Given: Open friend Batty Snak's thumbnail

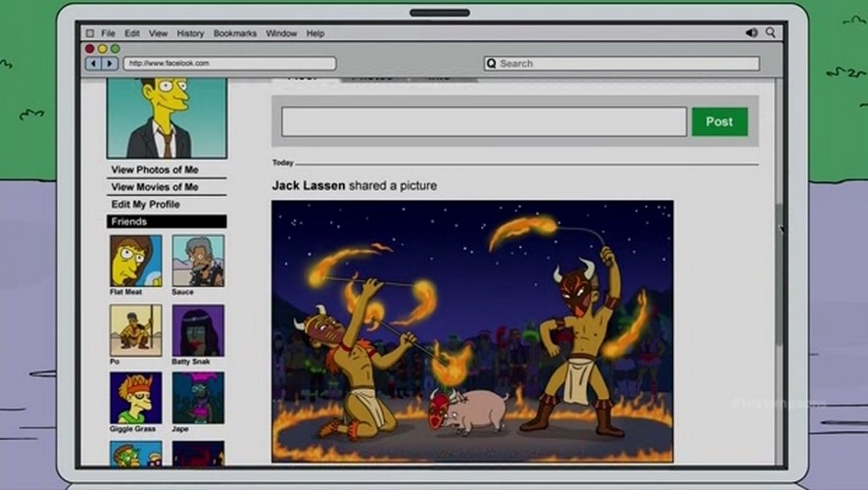Looking at the screenshot, I should coord(198,330).
